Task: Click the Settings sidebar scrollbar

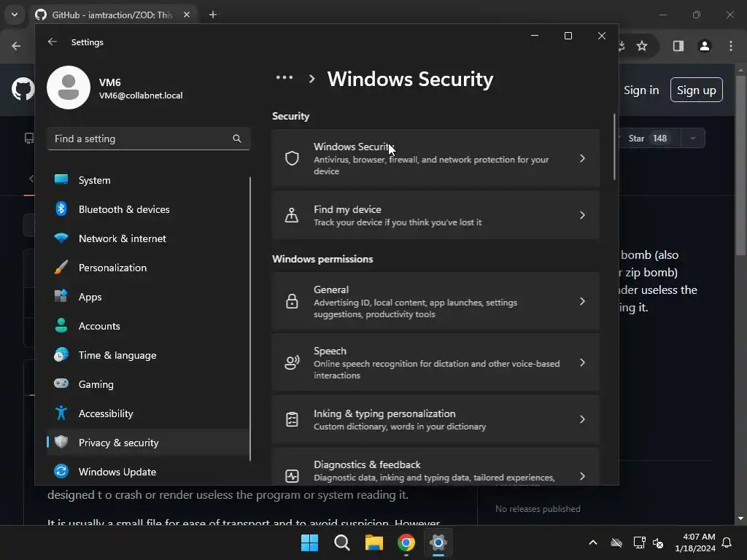Action: pyautogui.click(x=250, y=319)
